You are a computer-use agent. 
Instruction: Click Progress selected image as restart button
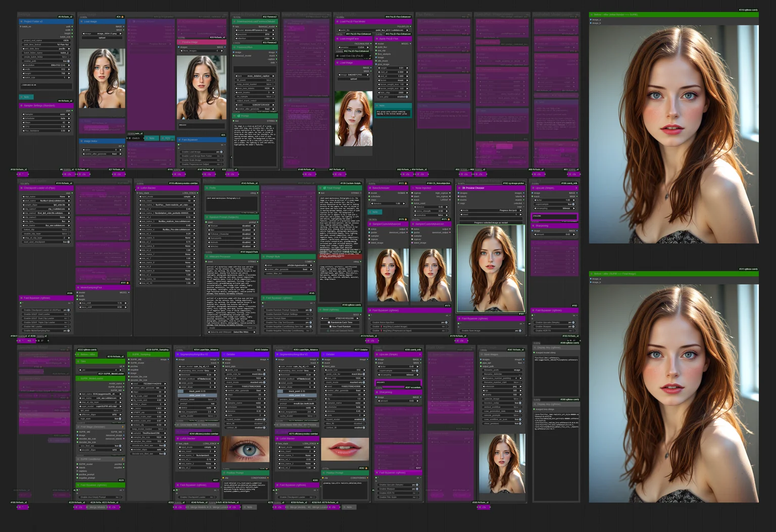tap(491, 223)
